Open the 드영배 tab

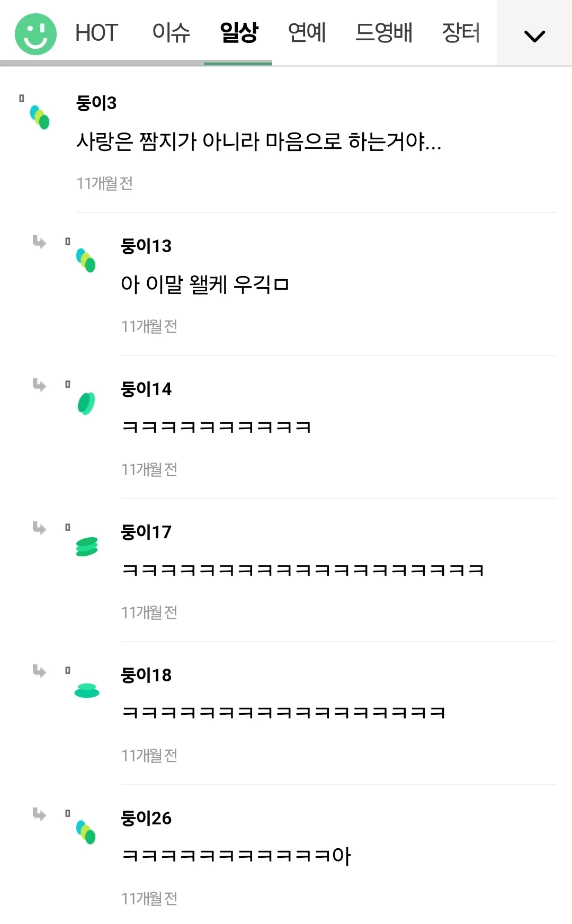click(x=383, y=33)
